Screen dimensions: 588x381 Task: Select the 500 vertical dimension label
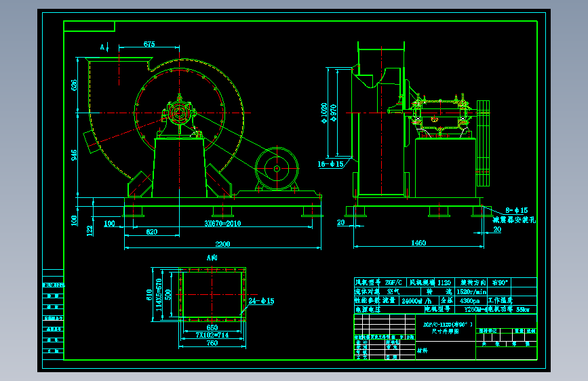tap(168, 295)
